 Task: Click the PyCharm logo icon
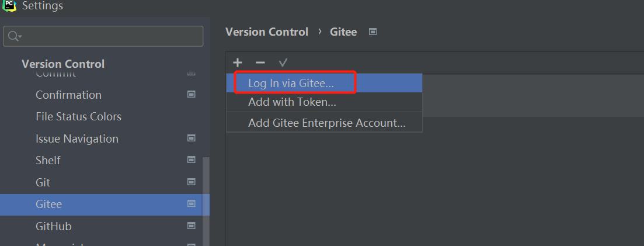pyautogui.click(x=9, y=5)
